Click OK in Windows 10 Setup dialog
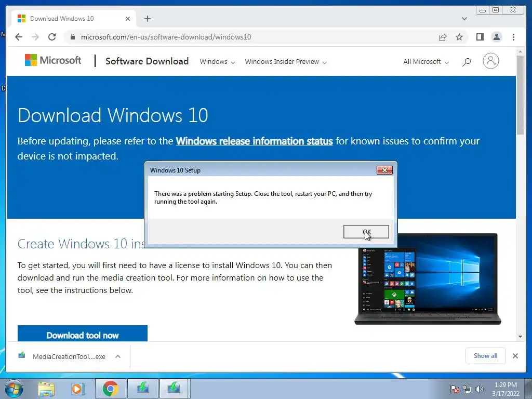532x399 pixels. tap(366, 232)
